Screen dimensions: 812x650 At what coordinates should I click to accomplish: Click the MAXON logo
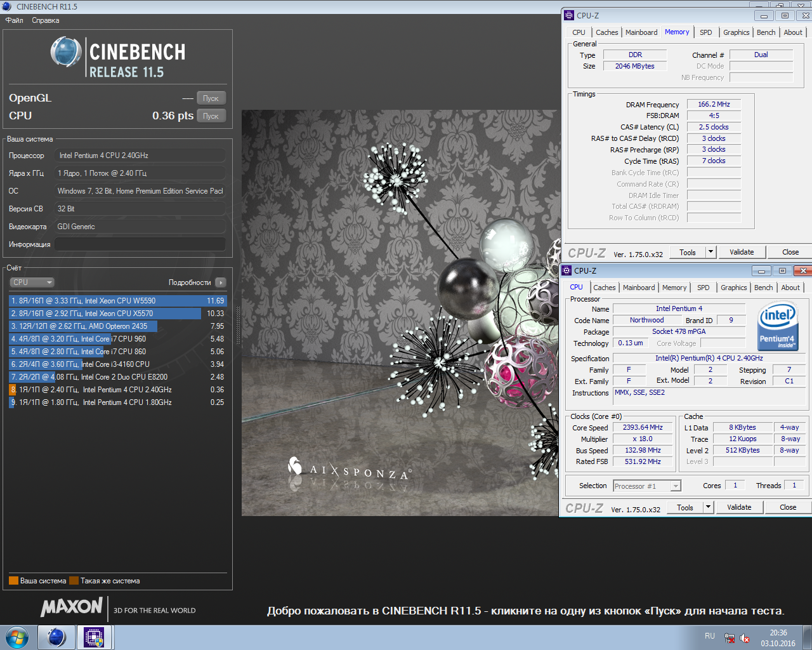coord(72,607)
